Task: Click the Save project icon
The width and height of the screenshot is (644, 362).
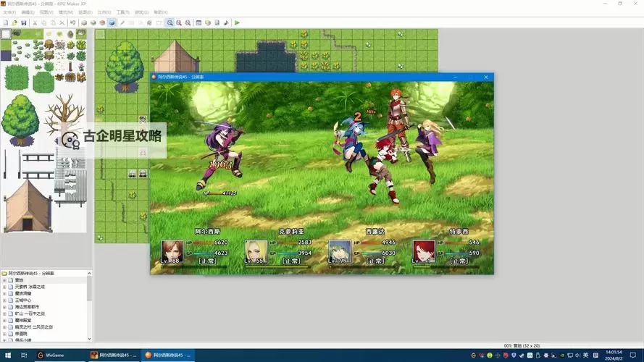Action: pos(24,23)
